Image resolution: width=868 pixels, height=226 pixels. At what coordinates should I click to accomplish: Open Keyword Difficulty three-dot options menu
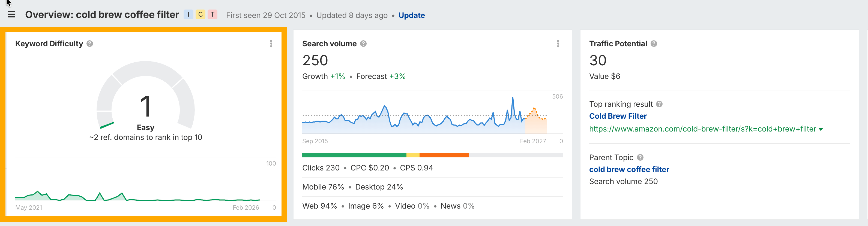pos(271,44)
